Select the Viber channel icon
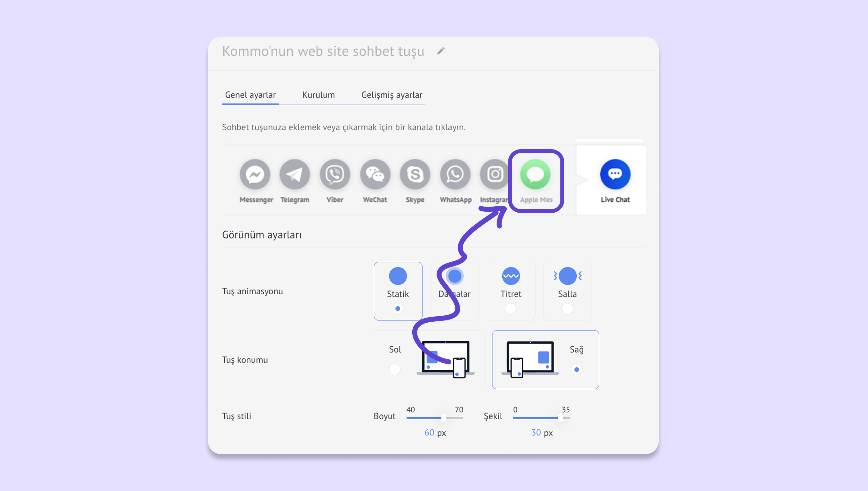 (x=335, y=174)
